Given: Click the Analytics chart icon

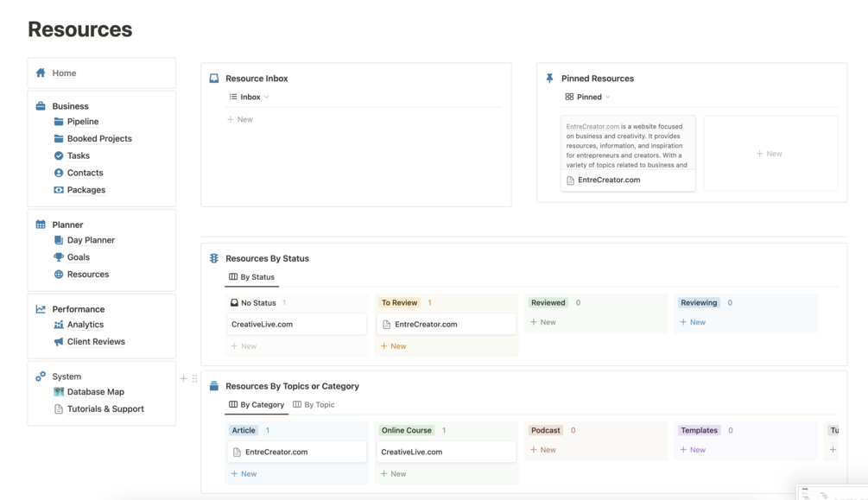Looking at the screenshot, I should click(x=59, y=325).
